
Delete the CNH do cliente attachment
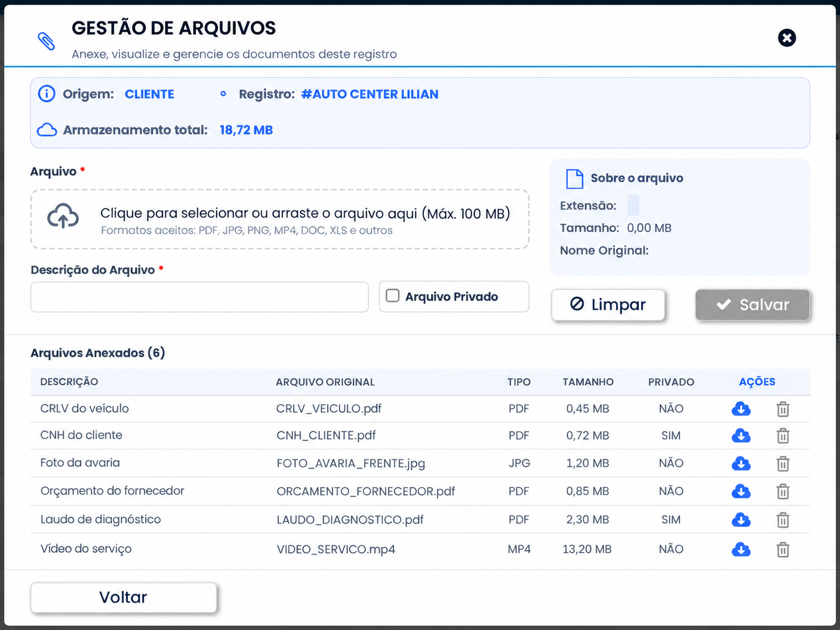[783, 436]
